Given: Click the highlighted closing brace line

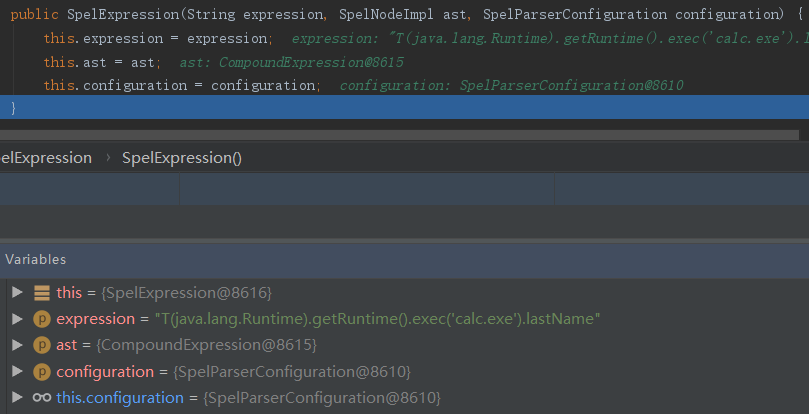Looking at the screenshot, I should point(400,108).
